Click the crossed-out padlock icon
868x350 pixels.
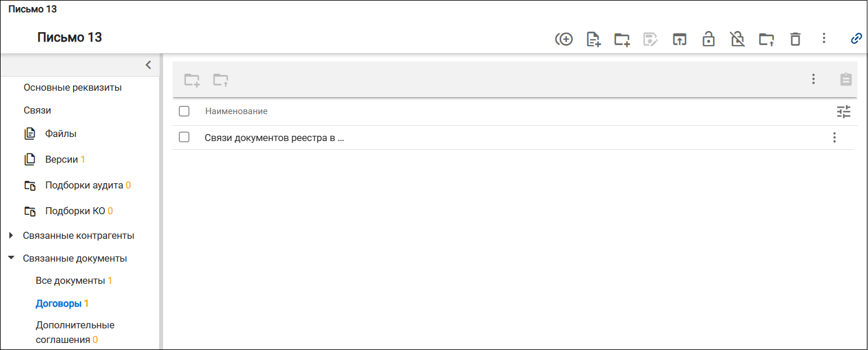point(738,39)
